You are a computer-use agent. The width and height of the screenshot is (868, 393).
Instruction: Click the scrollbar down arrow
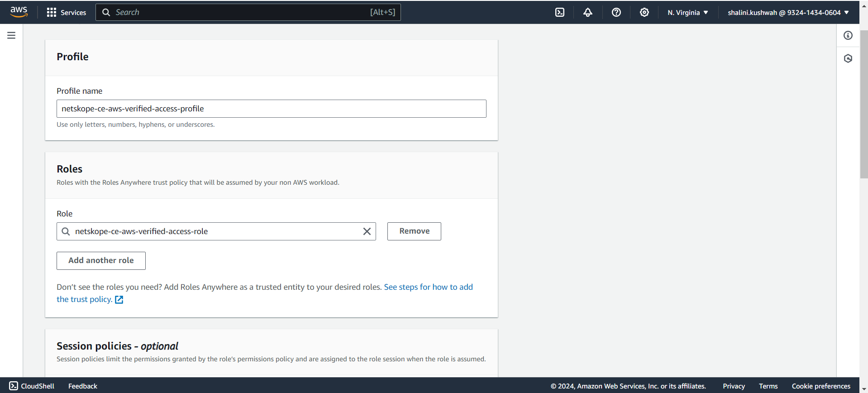[x=863, y=389]
